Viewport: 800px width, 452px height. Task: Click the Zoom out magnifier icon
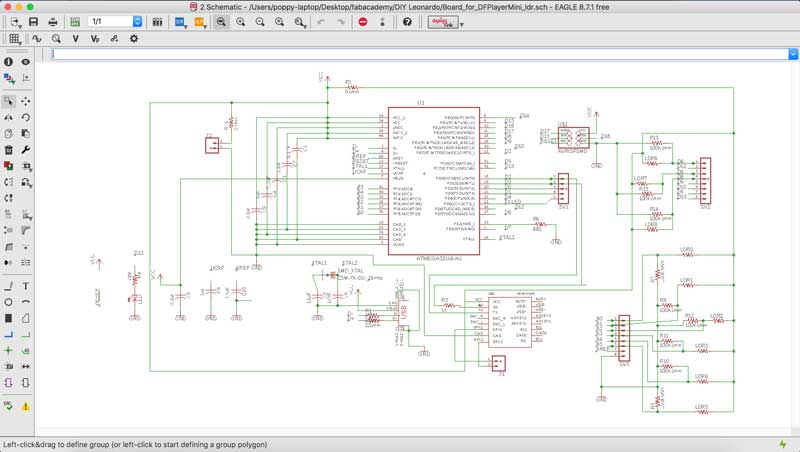click(260, 22)
